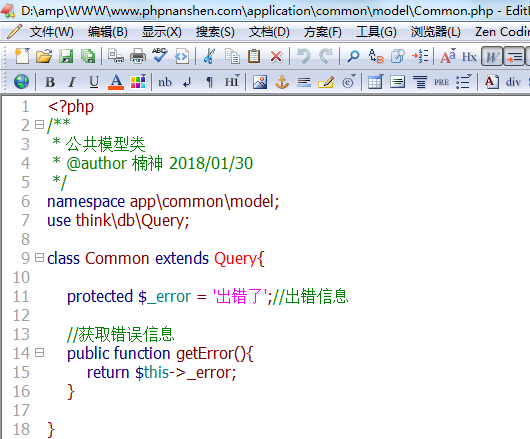This screenshot has height=439, width=530.
Task: Insert a div tag
Action: pos(513,82)
